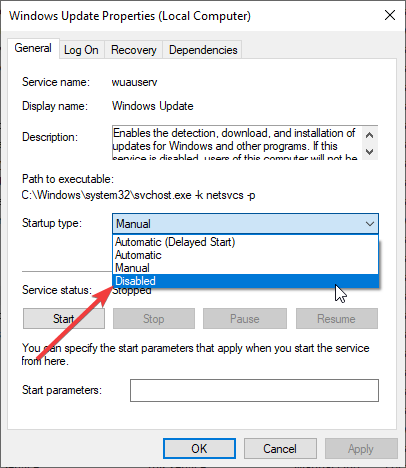
Task: Confirm with the OK button
Action: click(x=199, y=449)
